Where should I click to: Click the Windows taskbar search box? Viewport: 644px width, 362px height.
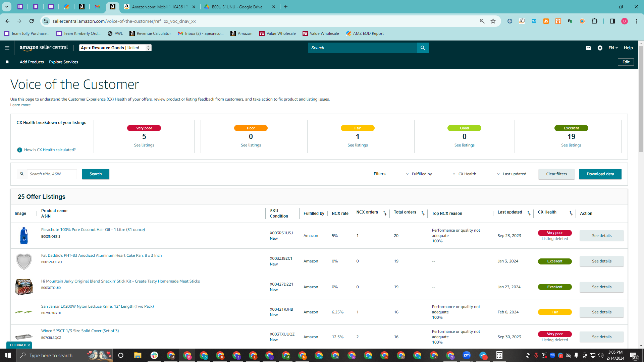tap(64, 355)
